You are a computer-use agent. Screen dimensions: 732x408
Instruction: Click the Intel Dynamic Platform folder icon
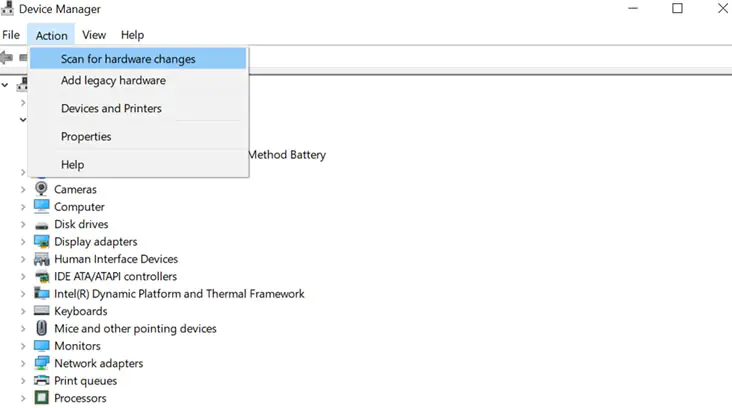(x=42, y=293)
